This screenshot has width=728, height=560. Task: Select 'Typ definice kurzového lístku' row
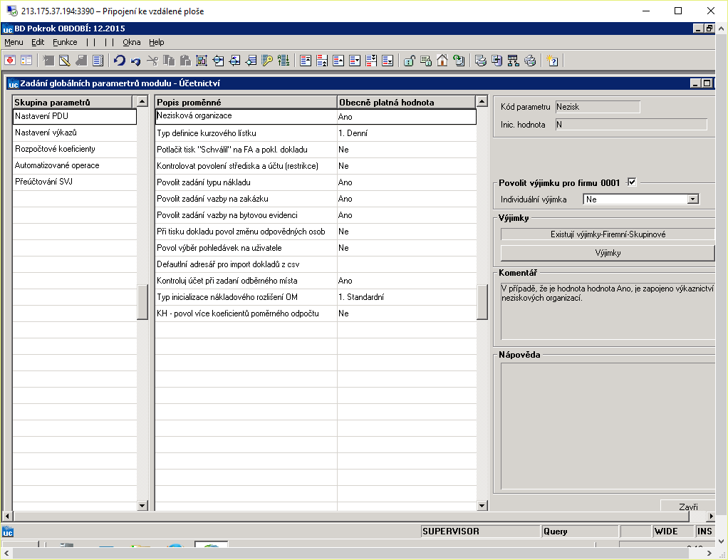[316, 133]
